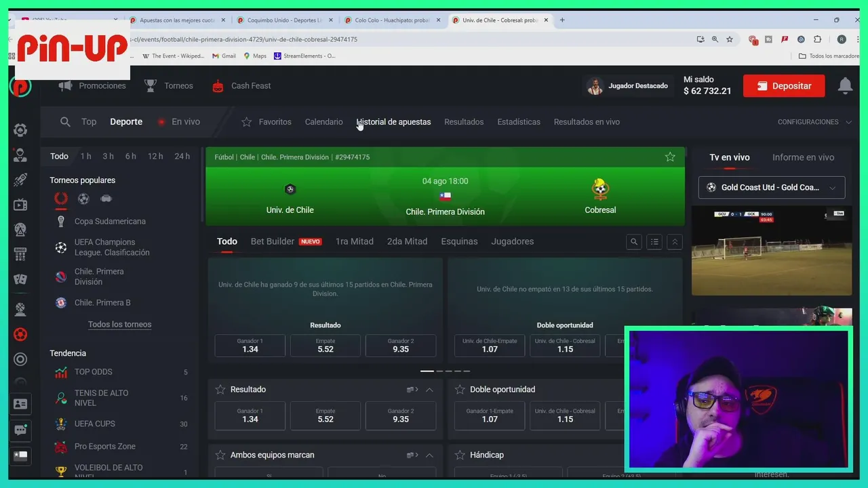Image resolution: width=868 pixels, height=488 pixels.
Task: Open the Gold Coast Utd match dropdown
Action: (772, 188)
